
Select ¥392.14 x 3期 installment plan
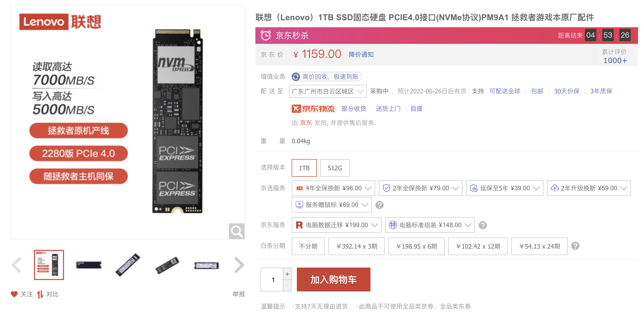(356, 246)
